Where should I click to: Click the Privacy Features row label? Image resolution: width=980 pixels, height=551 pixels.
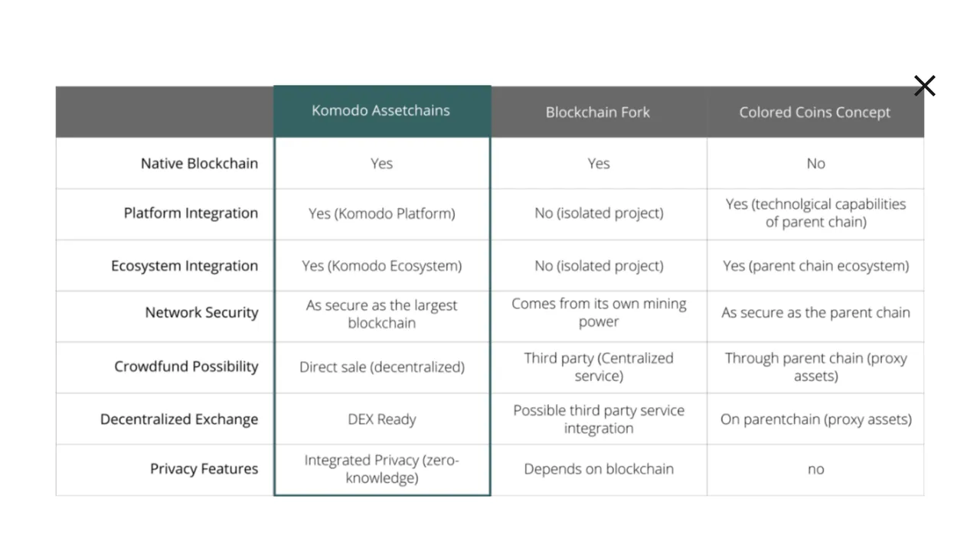[x=204, y=469]
